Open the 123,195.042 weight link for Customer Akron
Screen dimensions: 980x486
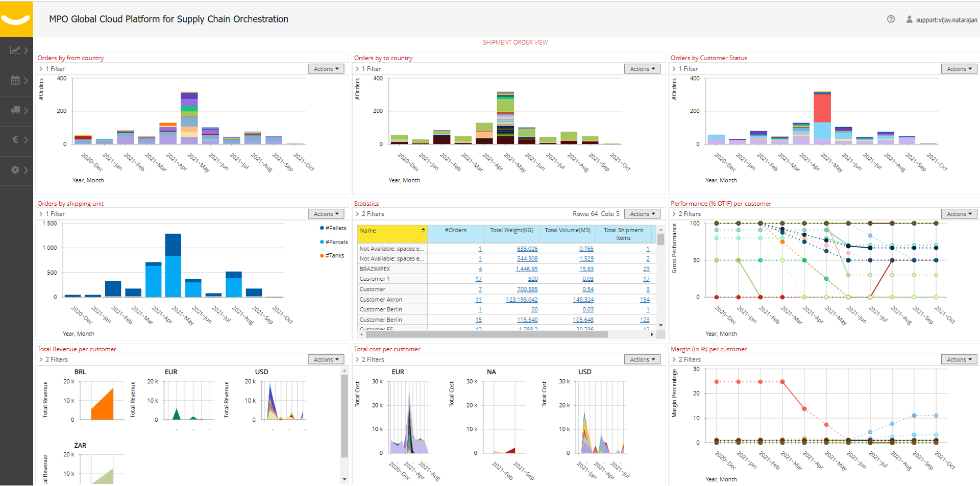522,300
